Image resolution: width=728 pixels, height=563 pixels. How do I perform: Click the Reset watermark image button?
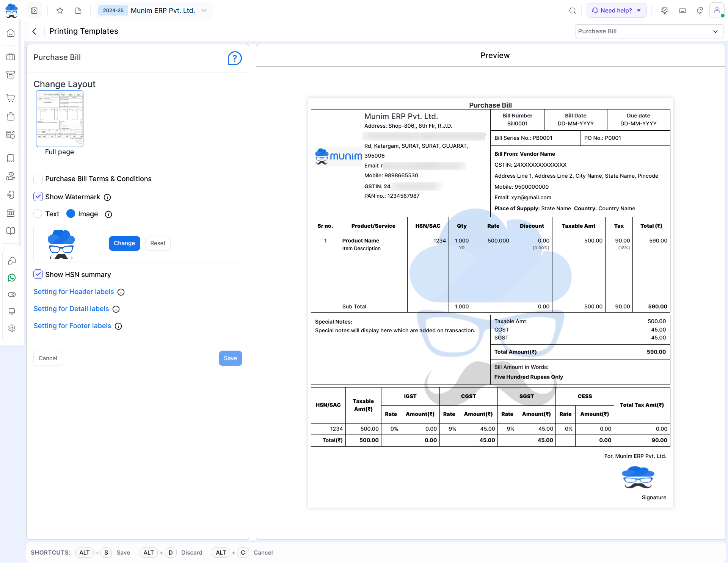[x=158, y=243]
